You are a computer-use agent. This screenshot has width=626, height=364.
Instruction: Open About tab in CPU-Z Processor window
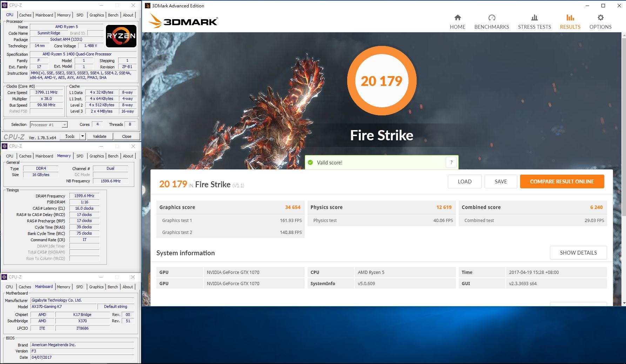[128, 15]
